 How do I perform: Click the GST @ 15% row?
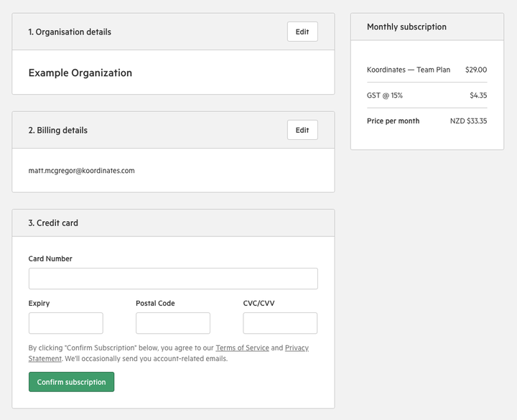point(427,95)
